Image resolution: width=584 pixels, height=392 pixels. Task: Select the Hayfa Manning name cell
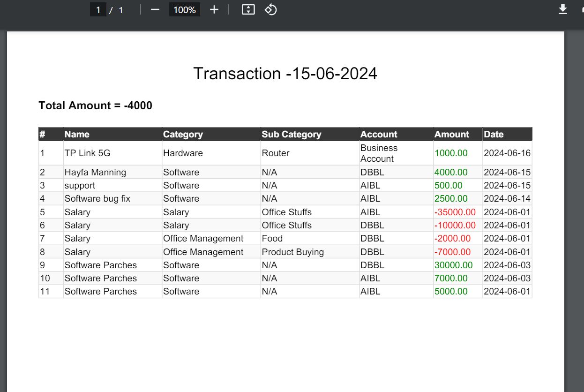(95, 172)
